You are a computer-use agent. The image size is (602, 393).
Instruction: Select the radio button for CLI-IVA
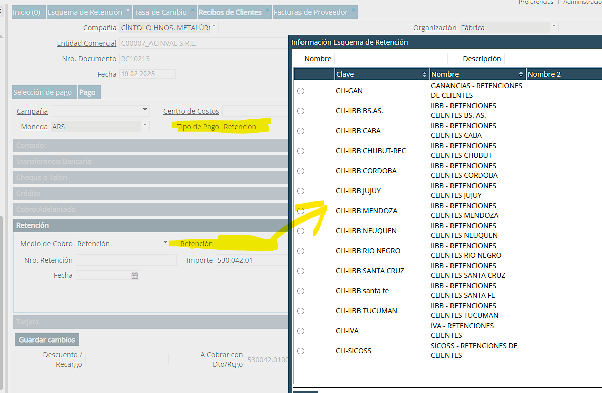pos(301,331)
